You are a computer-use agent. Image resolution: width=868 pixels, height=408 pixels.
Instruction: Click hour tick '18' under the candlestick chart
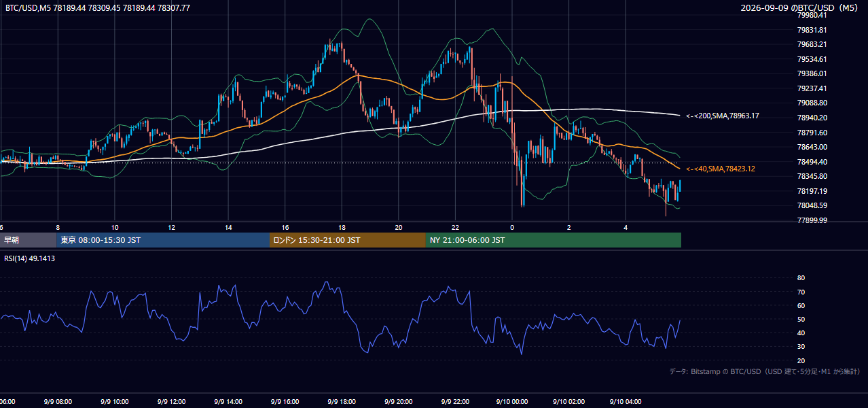click(x=342, y=228)
